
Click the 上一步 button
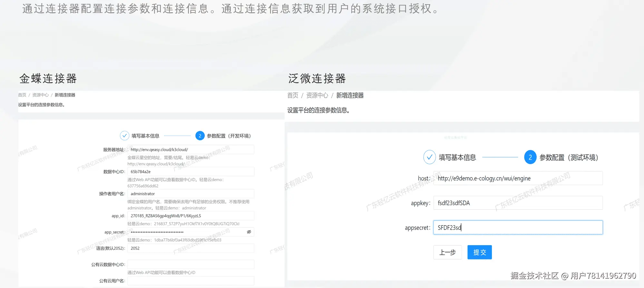click(x=447, y=252)
